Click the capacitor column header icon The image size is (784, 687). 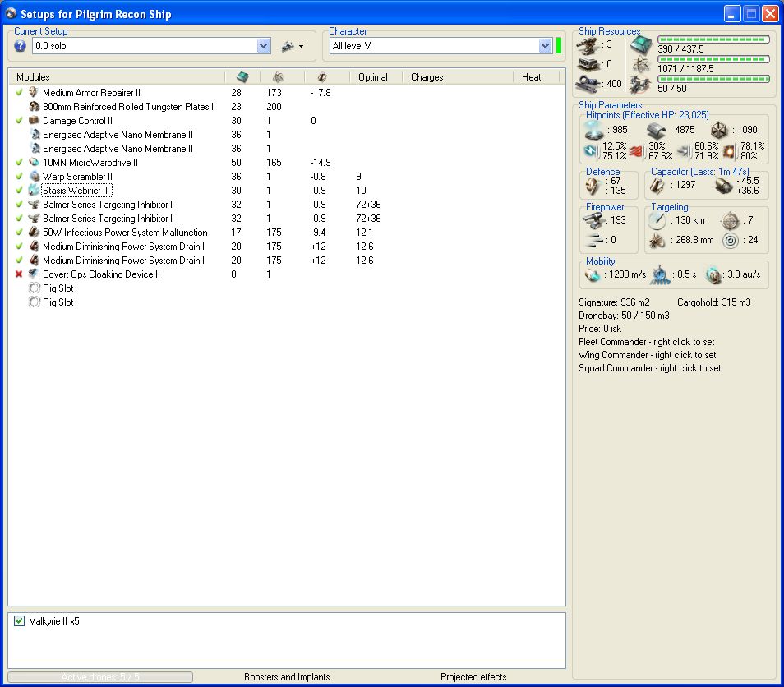[x=322, y=77]
